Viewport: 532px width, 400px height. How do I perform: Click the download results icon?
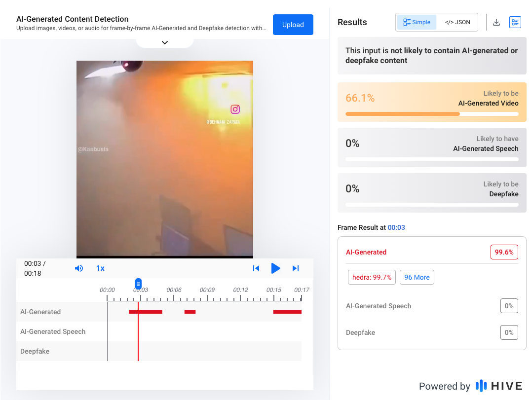[x=496, y=22]
